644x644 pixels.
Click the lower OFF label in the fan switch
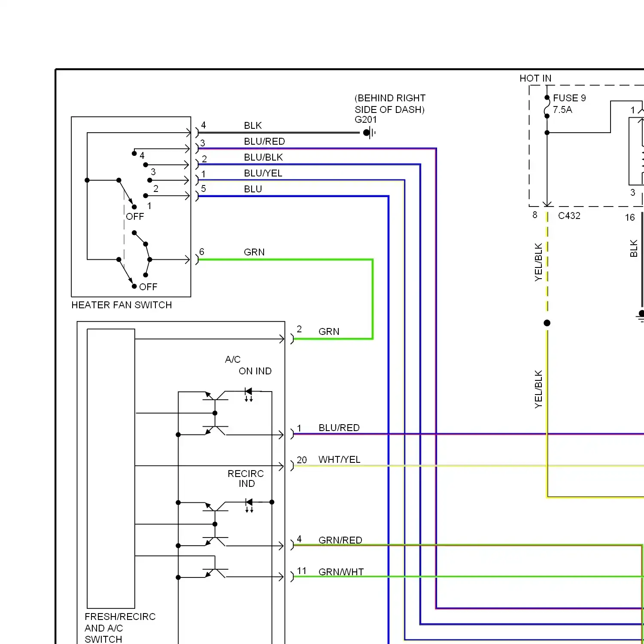[148, 287]
